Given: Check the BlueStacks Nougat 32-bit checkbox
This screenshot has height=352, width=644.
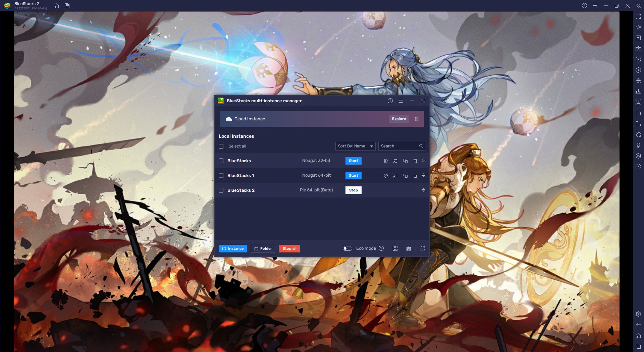Looking at the screenshot, I should coord(221,161).
